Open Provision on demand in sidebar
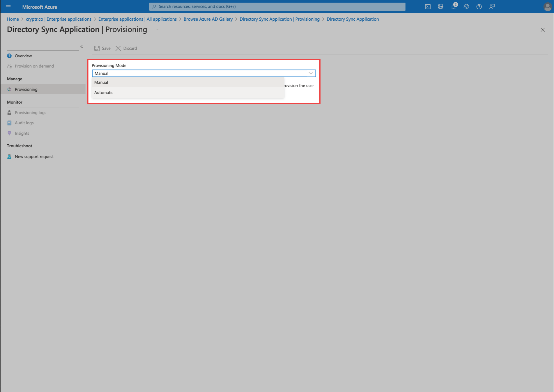Image resolution: width=554 pixels, height=392 pixels. (34, 66)
